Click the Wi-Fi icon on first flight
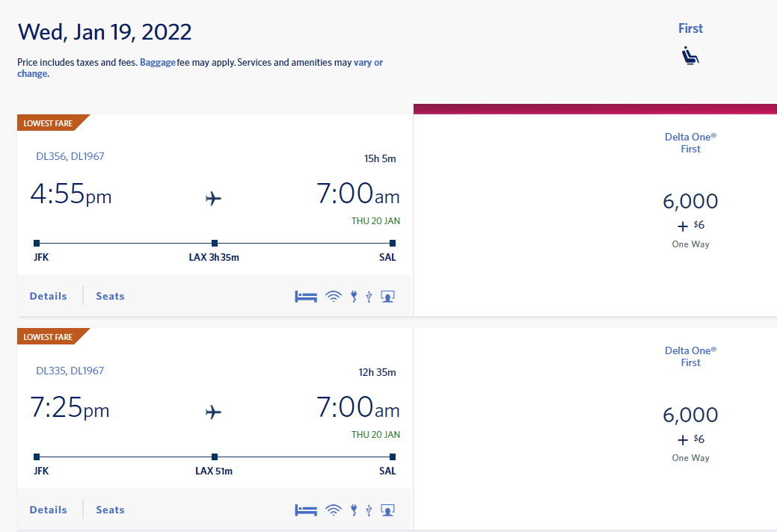Viewport: 777px width, 532px height. point(333,297)
